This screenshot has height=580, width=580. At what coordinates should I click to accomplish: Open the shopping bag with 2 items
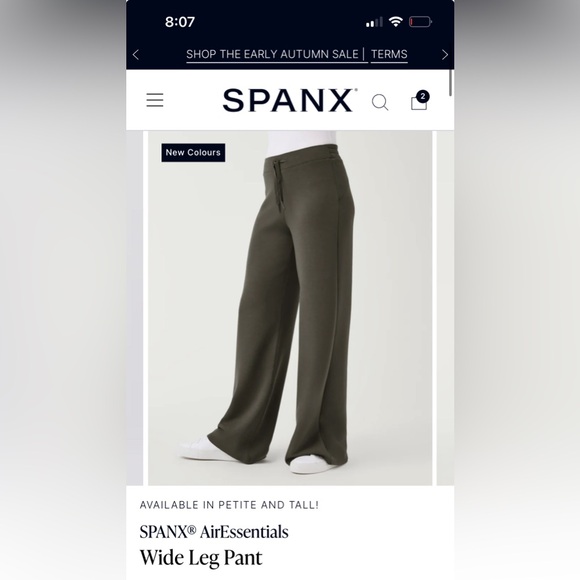(x=420, y=100)
